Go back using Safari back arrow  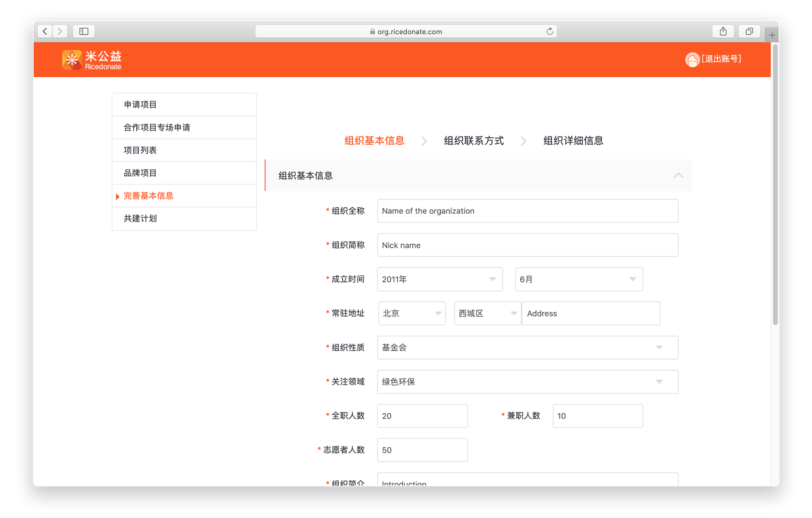(x=45, y=31)
